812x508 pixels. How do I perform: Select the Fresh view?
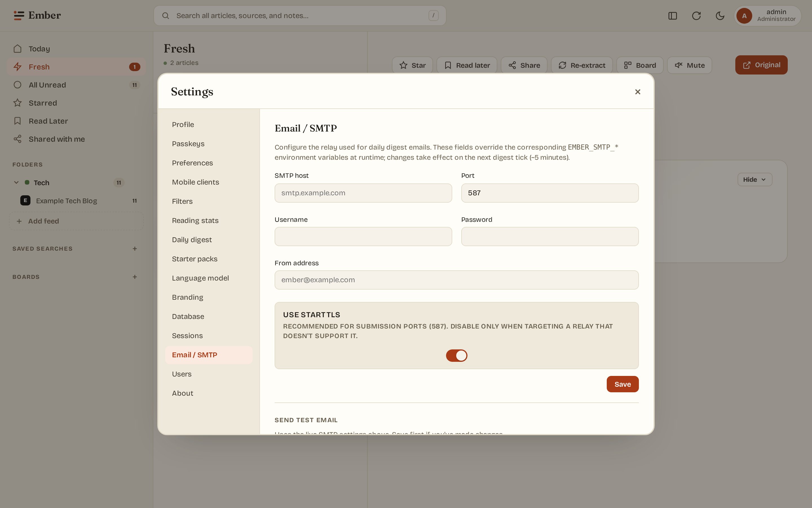[76, 67]
